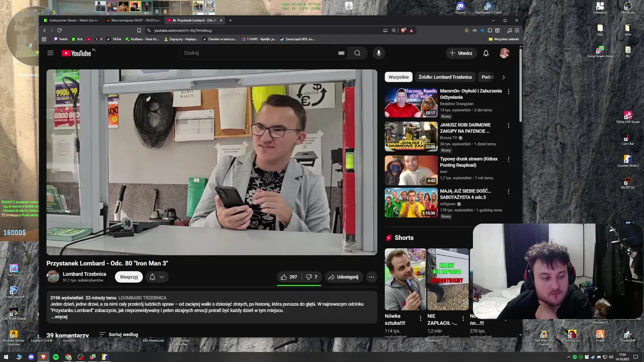
Task: Open YouTube notifications bell
Action: [x=486, y=53]
